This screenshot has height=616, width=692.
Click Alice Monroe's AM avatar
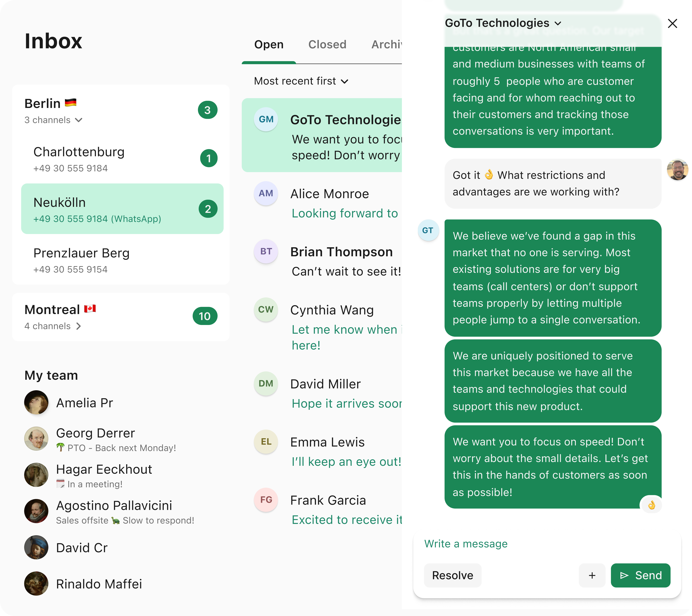pos(266,194)
